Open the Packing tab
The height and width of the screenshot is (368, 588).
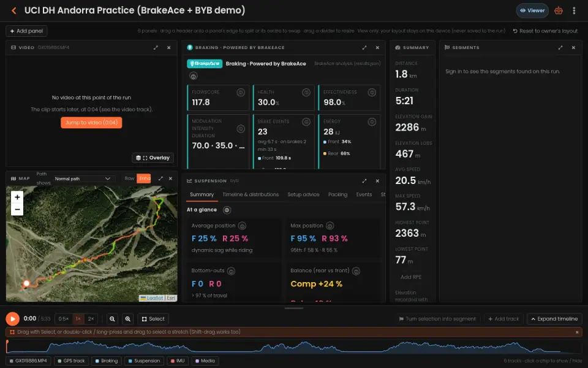[x=337, y=194]
